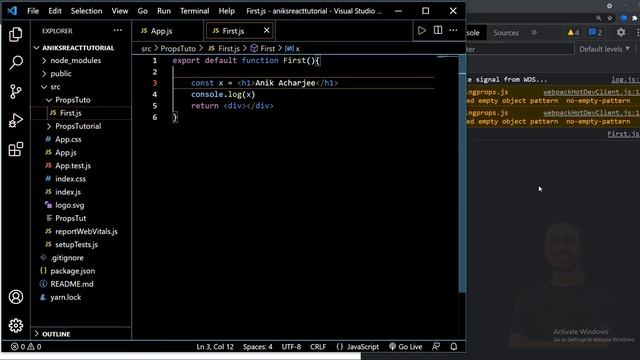Show more DevTools tabs chevron
This screenshot has height=360, width=640.
[534, 32]
